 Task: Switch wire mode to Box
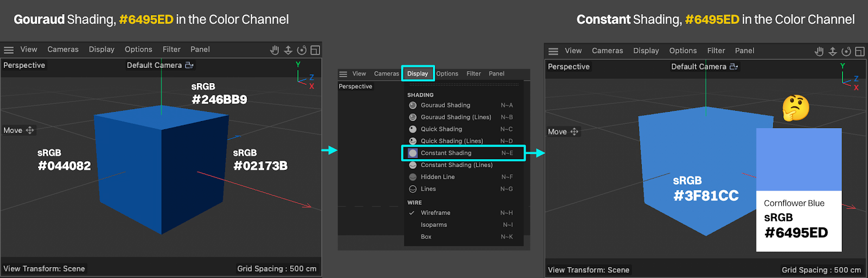click(x=426, y=237)
